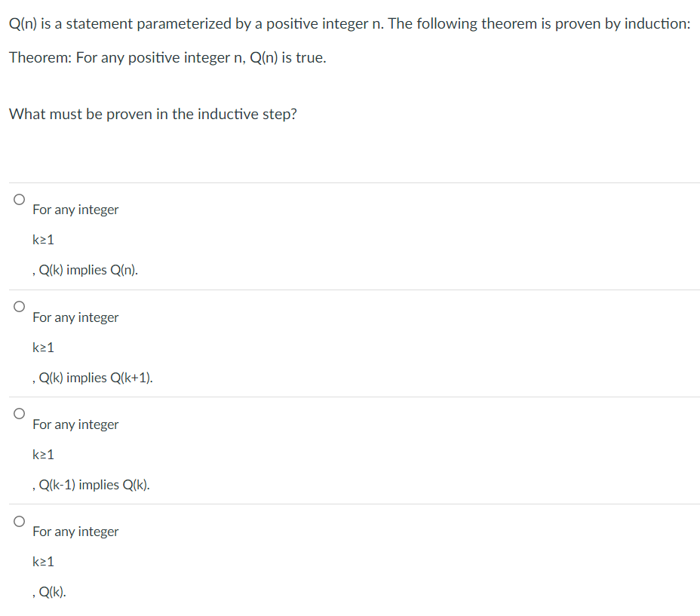Select the first answer radio button
This screenshot has height=616, width=700.
(x=19, y=198)
